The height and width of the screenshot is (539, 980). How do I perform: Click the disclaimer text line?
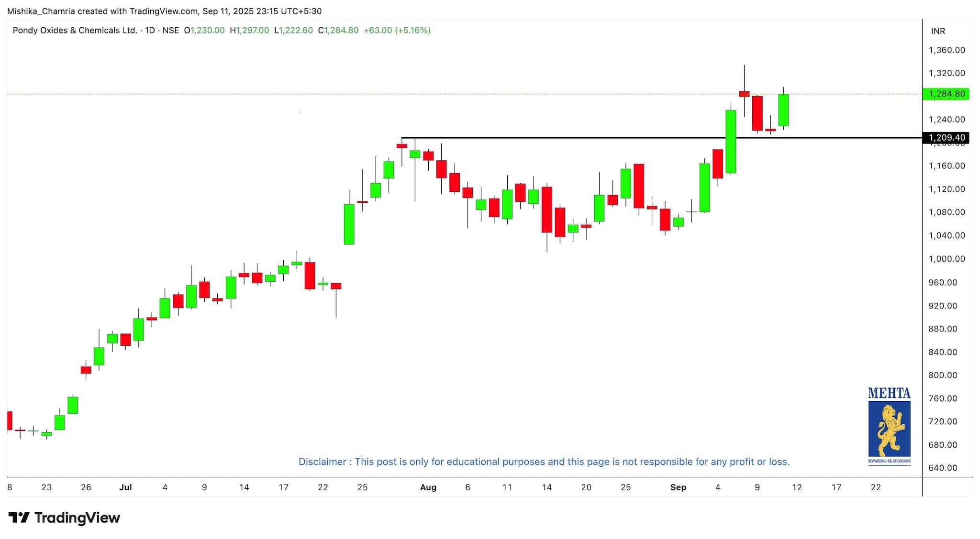point(544,462)
